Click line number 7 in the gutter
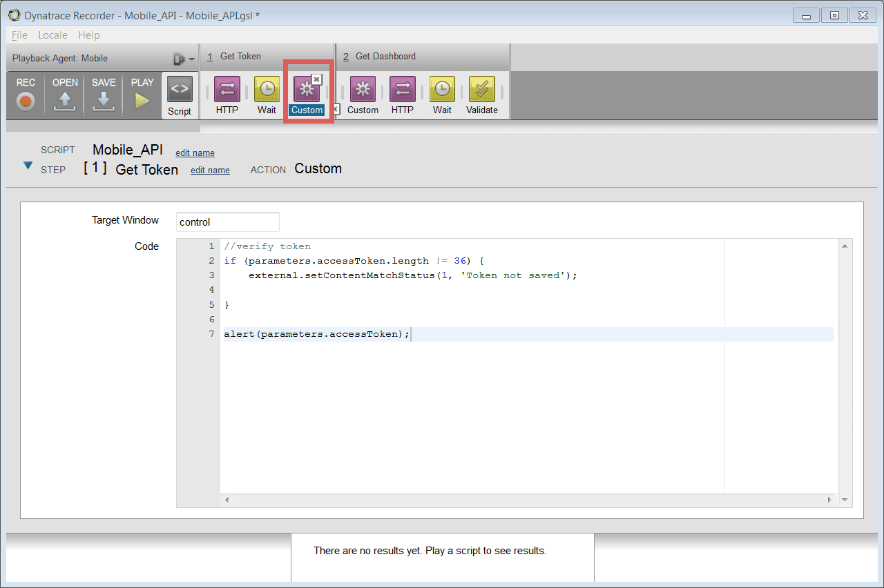 pyautogui.click(x=212, y=334)
